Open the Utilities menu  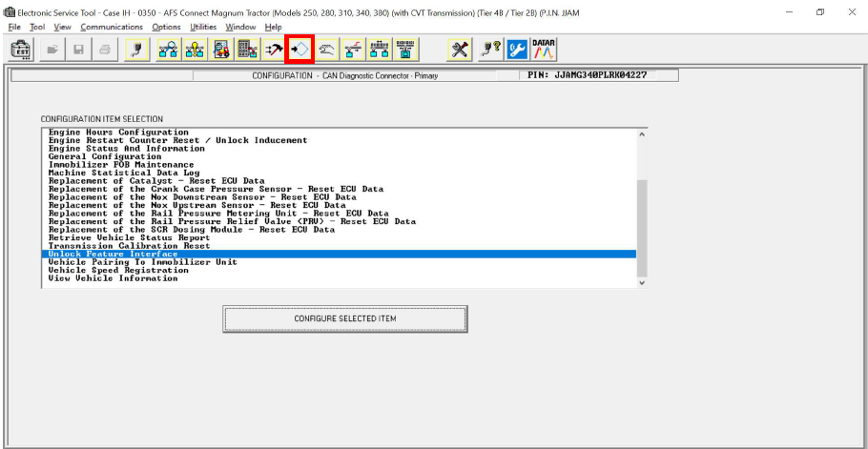[x=203, y=27]
